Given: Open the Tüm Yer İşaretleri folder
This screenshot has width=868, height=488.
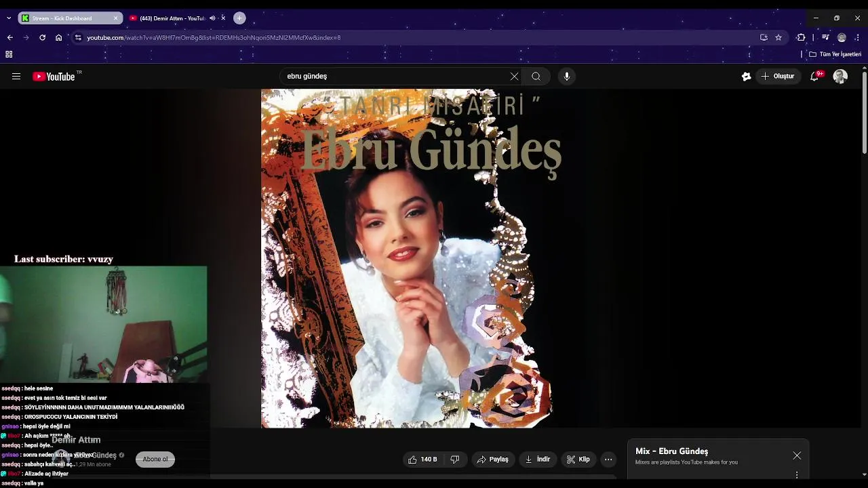Looking at the screenshot, I should click(835, 54).
